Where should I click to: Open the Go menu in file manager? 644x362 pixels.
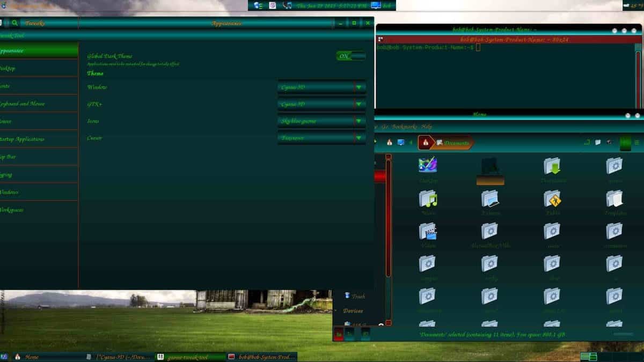(384, 127)
